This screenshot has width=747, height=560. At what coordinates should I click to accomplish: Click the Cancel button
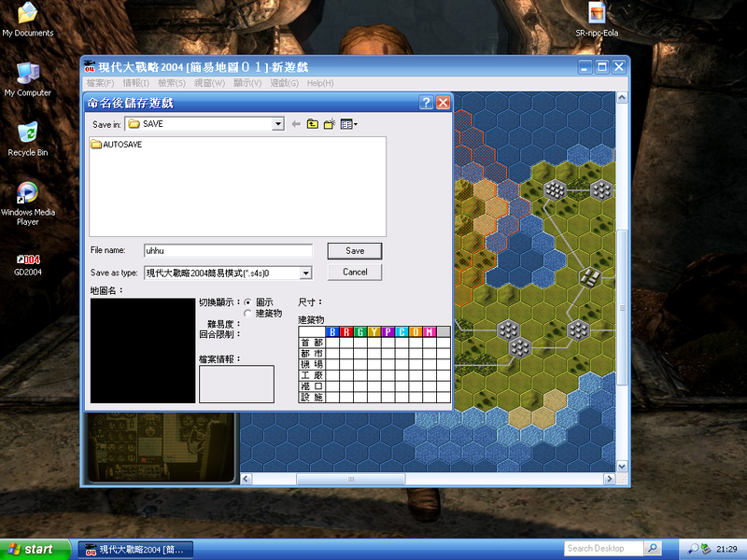click(x=355, y=272)
